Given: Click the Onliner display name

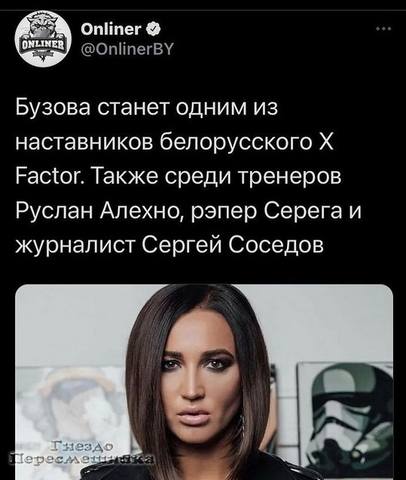Looking at the screenshot, I should click(x=112, y=30).
